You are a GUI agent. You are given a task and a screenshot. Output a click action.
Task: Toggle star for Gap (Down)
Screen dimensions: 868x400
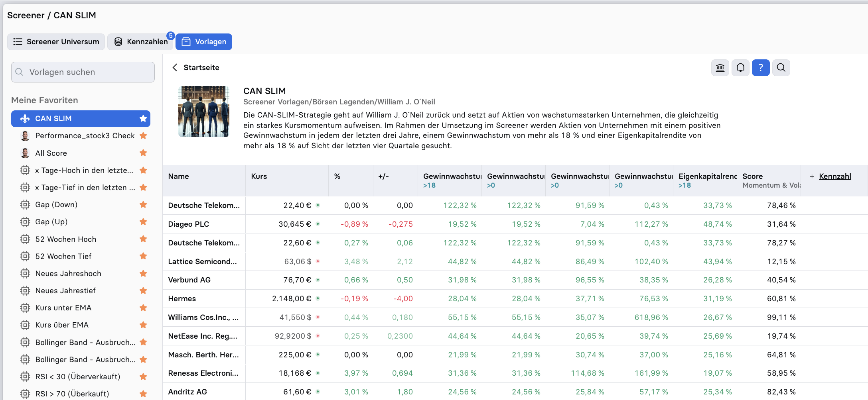click(x=143, y=205)
